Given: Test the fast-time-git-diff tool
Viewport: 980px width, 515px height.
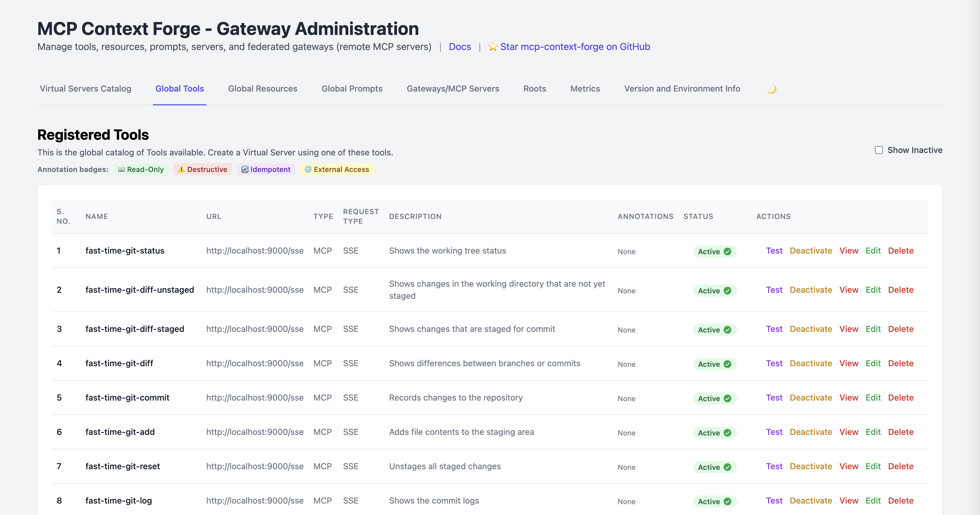Looking at the screenshot, I should [774, 363].
